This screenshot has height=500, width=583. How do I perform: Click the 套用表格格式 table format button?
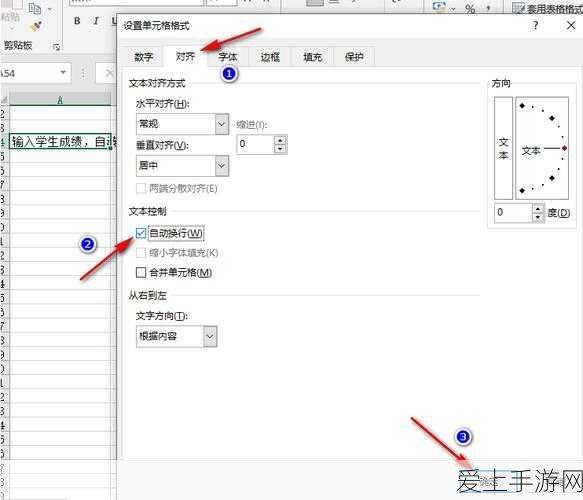(x=548, y=9)
